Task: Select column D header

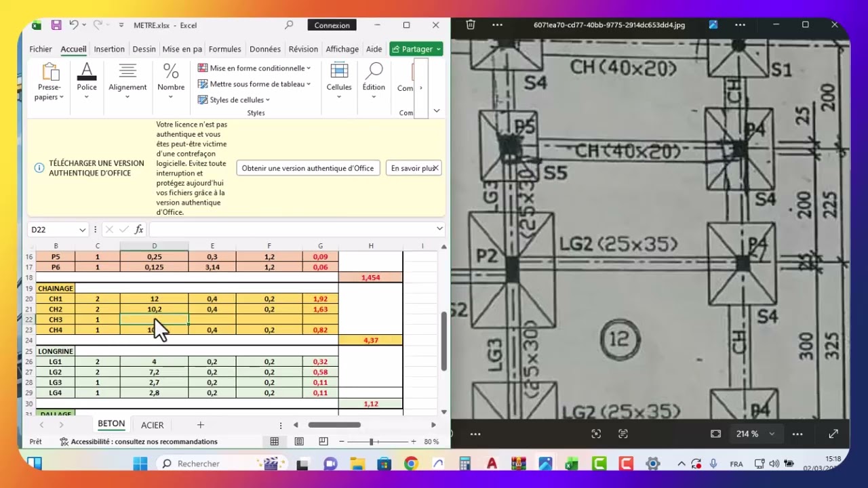Action: [x=154, y=246]
